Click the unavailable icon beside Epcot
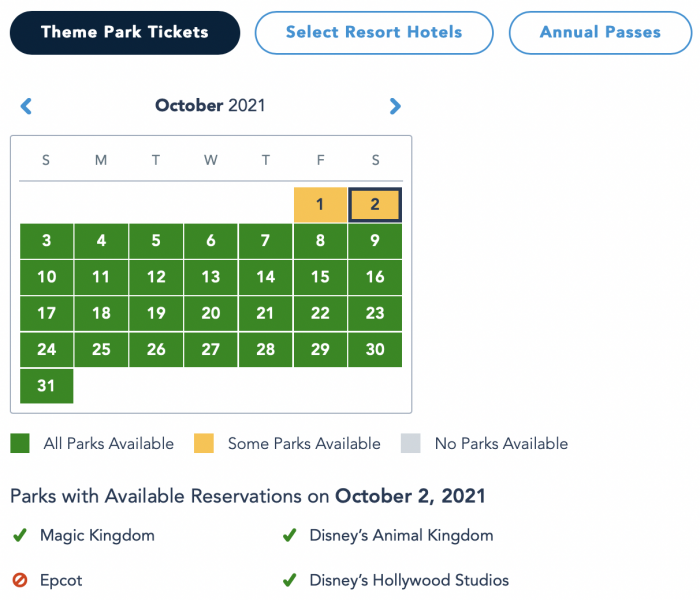Image resolution: width=700 pixels, height=600 pixels. tap(19, 580)
